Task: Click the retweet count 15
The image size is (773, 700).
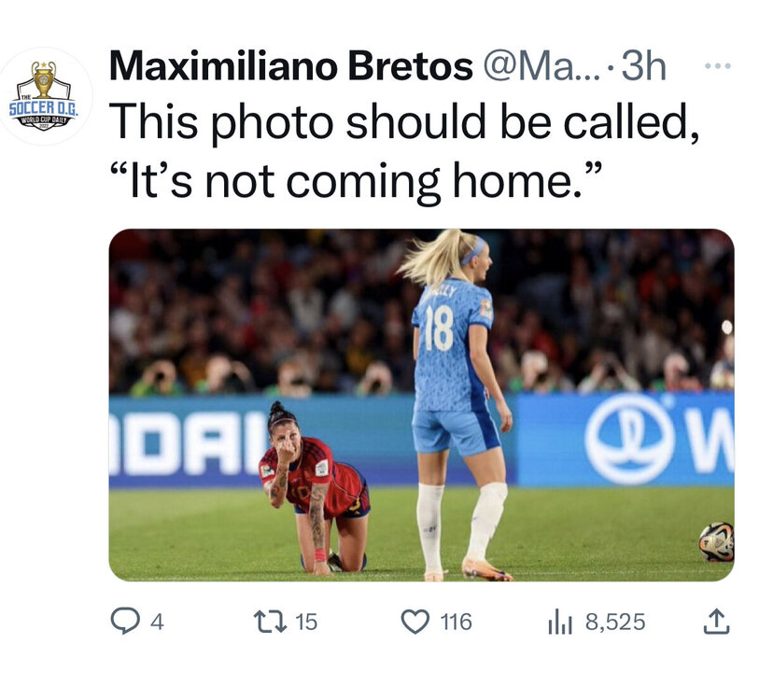Action: coord(306,622)
